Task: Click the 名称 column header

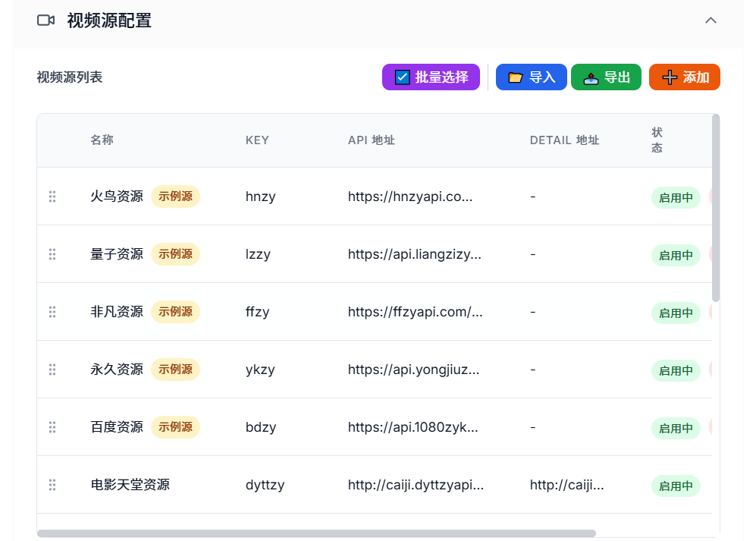Action: [102, 140]
